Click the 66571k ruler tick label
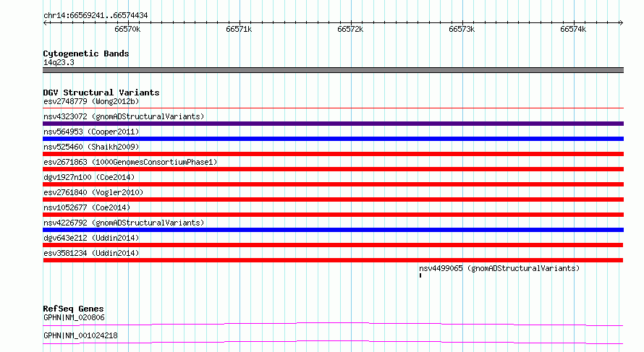Viewport: 644px width, 352px height. click(239, 29)
